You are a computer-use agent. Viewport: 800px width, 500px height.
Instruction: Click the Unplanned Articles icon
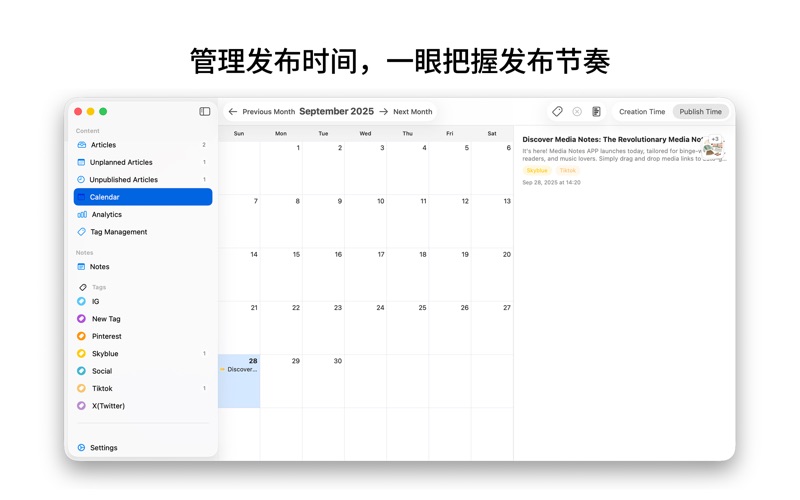[81, 162]
